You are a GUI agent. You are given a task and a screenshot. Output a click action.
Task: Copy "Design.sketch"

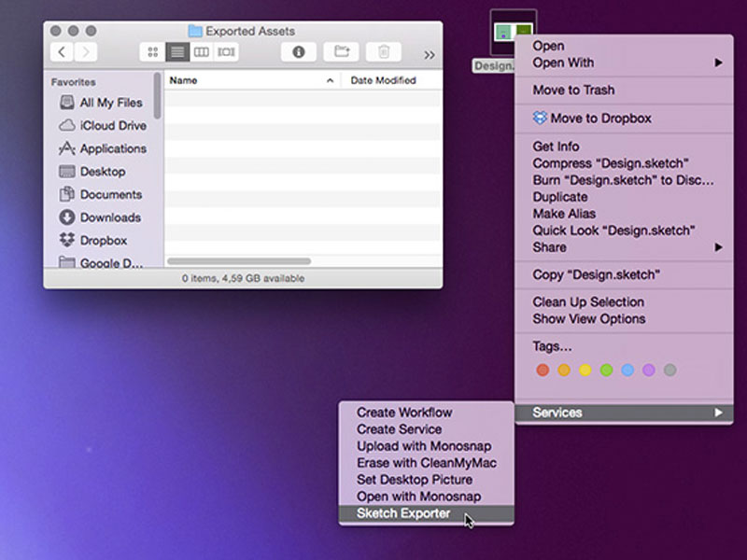click(624, 274)
